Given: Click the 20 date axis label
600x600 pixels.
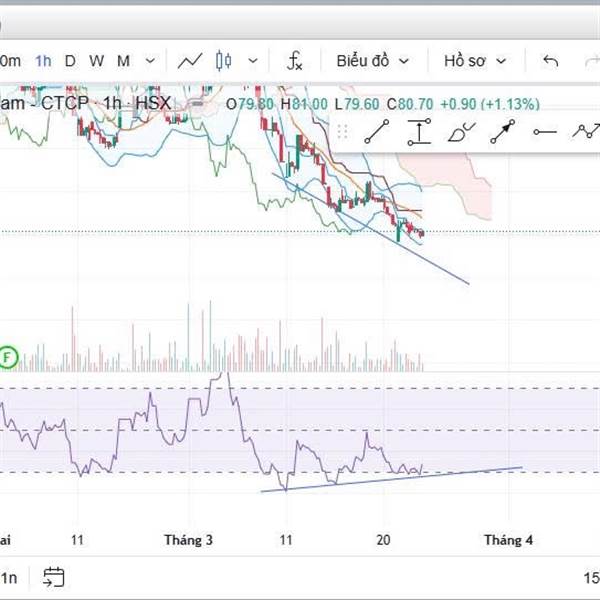Looking at the screenshot, I should (x=383, y=540).
